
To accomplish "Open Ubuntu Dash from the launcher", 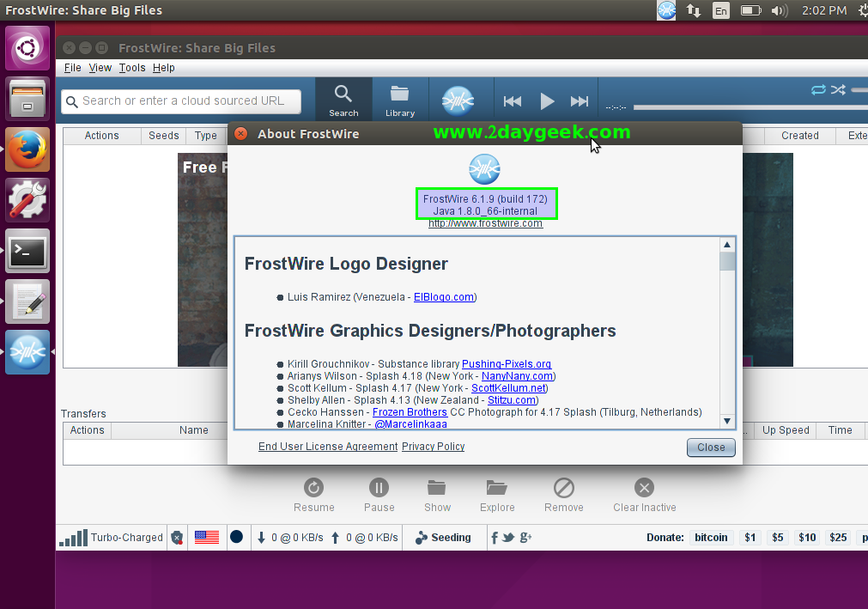I will 27,48.
